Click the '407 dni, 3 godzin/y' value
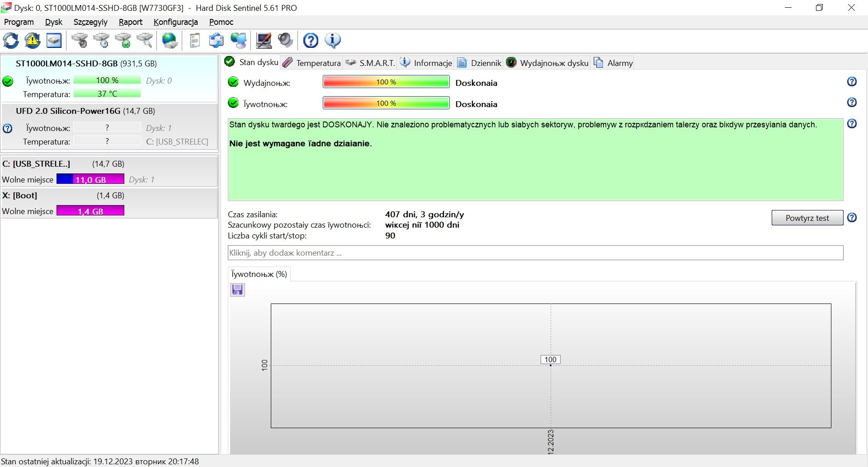The image size is (868, 467). coord(425,215)
